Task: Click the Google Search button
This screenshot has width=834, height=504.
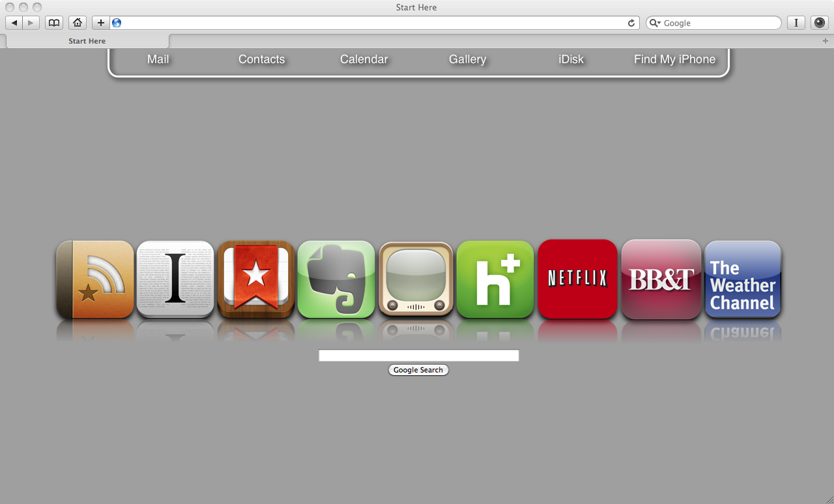Action: point(418,370)
